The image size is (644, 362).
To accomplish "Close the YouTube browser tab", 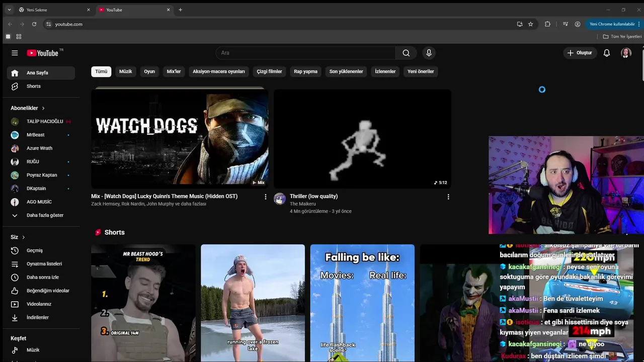I will point(169,10).
